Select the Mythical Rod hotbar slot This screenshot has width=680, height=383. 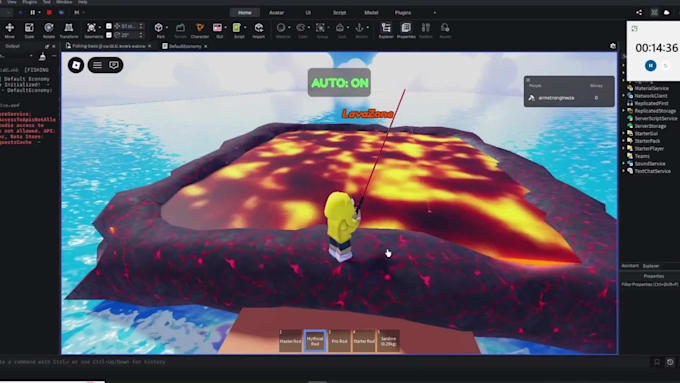(315, 341)
